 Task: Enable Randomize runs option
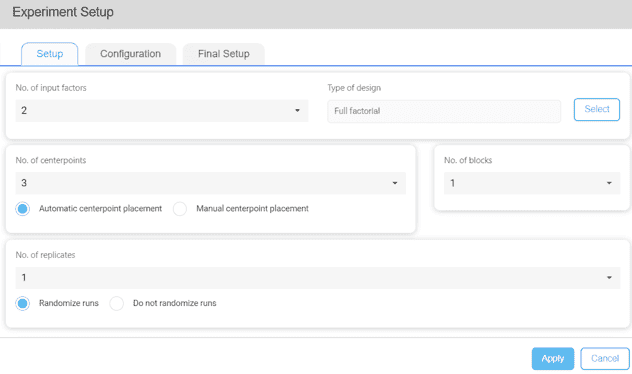[23, 303]
